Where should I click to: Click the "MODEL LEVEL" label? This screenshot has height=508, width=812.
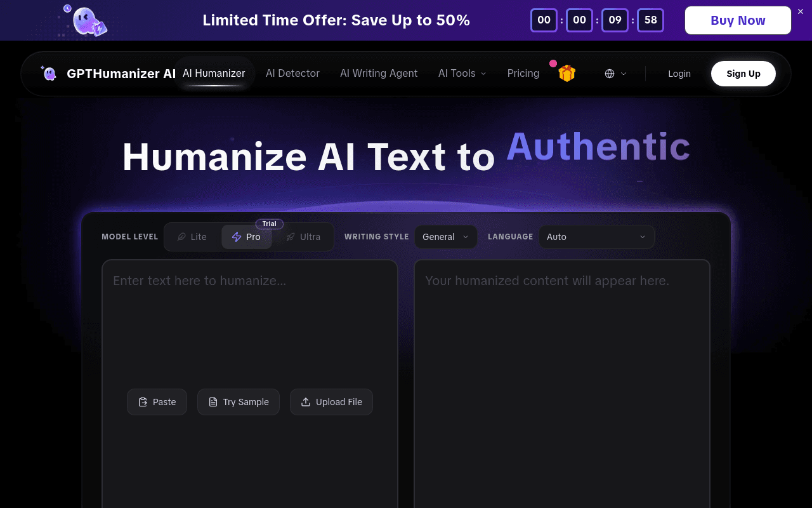(129, 237)
